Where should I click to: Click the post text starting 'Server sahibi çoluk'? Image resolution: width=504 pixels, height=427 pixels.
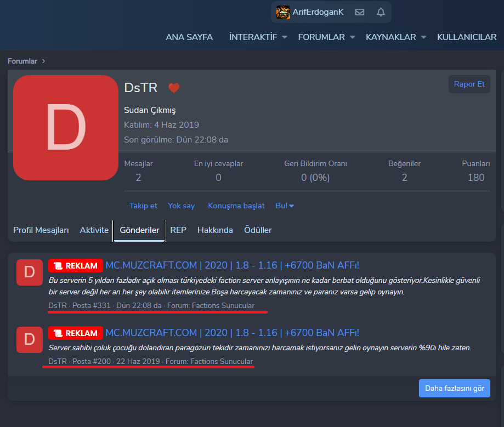(260, 348)
